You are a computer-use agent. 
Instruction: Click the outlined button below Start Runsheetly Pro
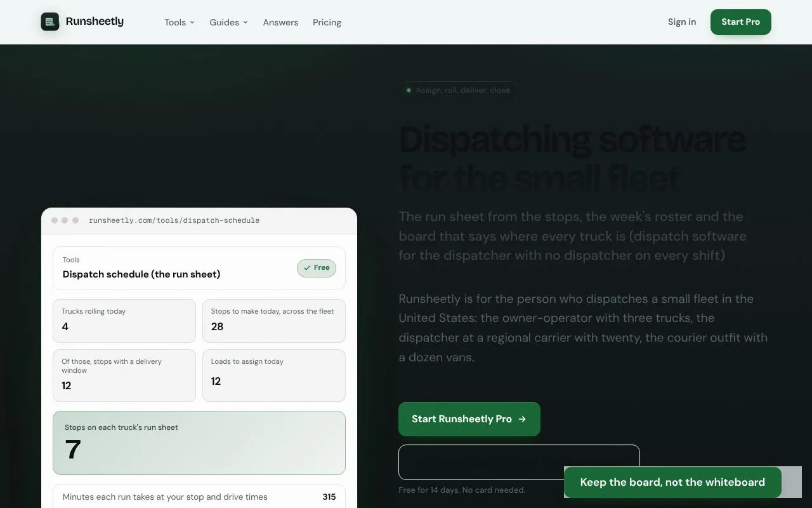pos(519,462)
